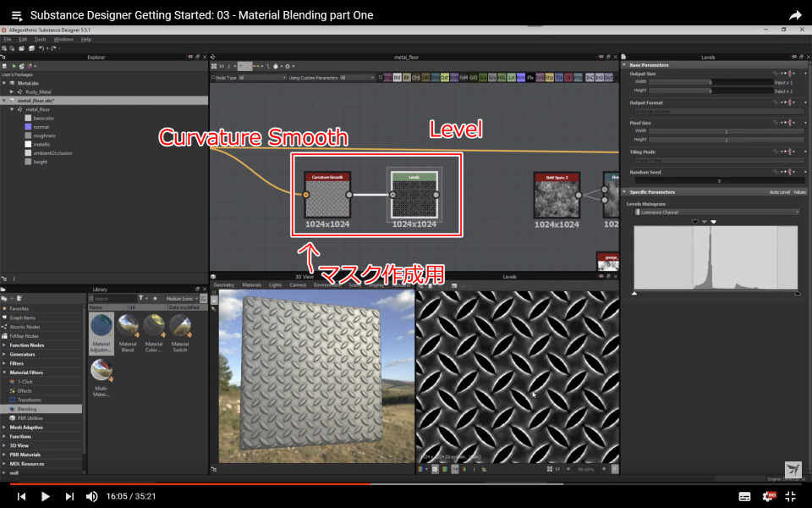Skip to next video

pyautogui.click(x=69, y=497)
